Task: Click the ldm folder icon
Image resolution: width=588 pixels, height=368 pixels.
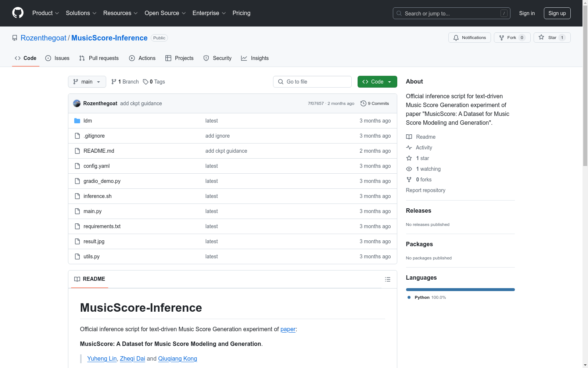Action: pos(77,121)
